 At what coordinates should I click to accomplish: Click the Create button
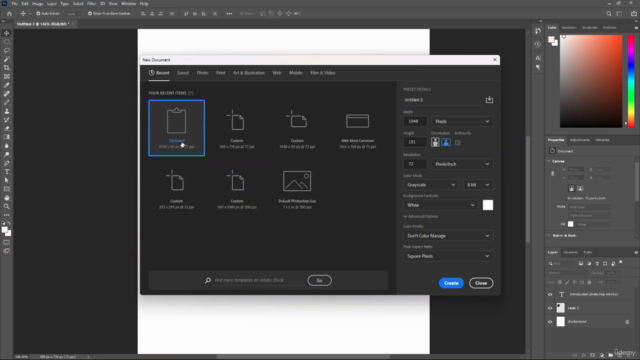451,283
